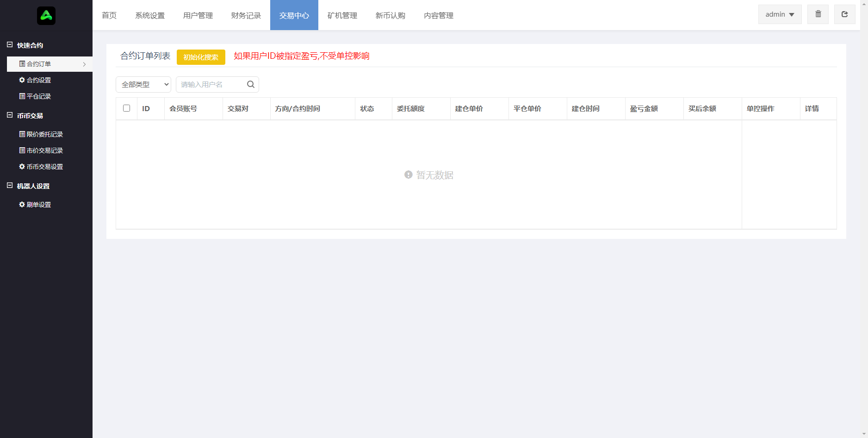
Task: Click the logout share icon at top right
Action: coord(844,14)
